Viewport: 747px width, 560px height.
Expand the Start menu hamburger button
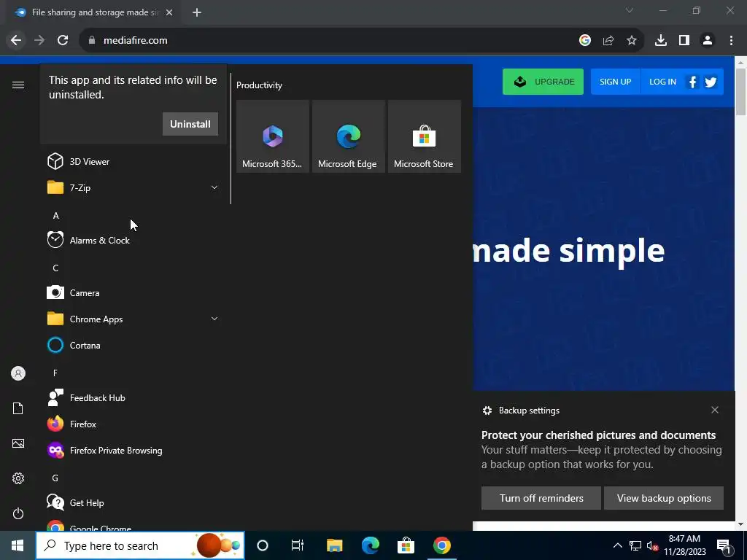click(x=18, y=85)
